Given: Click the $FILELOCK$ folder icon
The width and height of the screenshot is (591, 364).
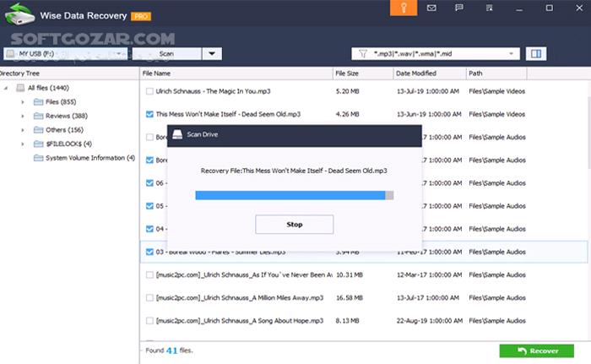Looking at the screenshot, I should 38,144.
